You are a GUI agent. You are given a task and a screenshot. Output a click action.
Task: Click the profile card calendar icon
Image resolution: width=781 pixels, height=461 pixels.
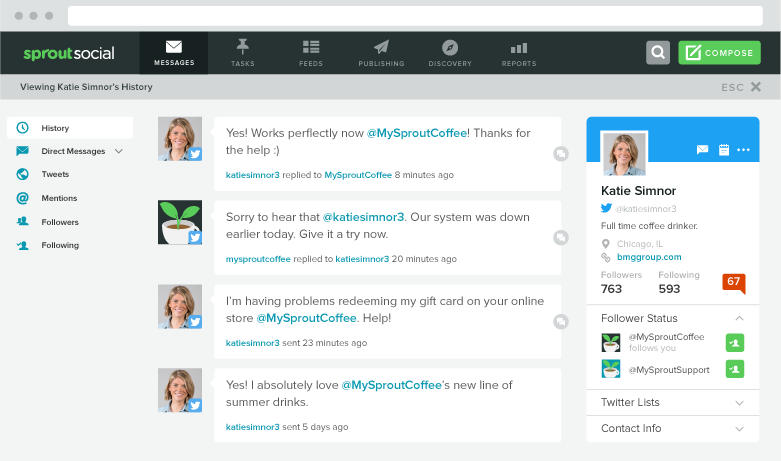click(x=724, y=149)
